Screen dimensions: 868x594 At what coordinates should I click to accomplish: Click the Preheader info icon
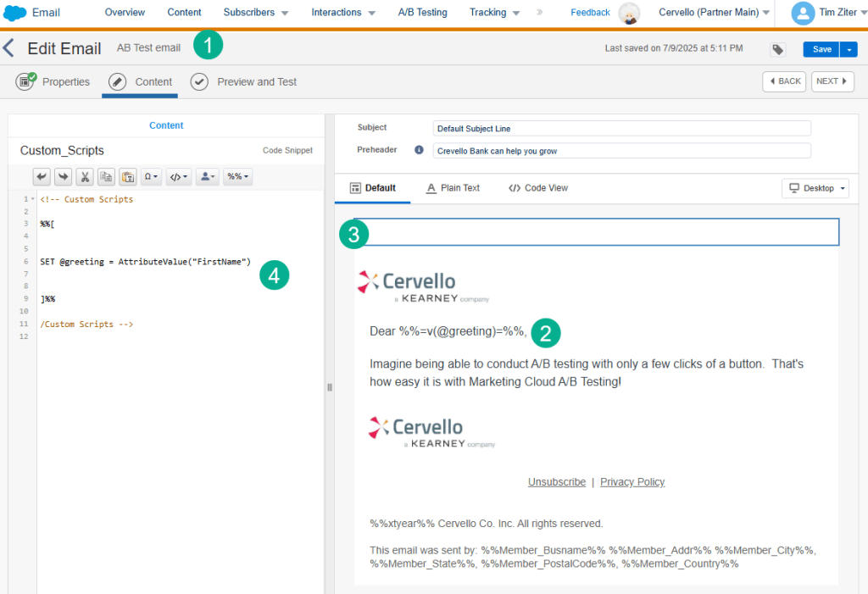pos(419,150)
